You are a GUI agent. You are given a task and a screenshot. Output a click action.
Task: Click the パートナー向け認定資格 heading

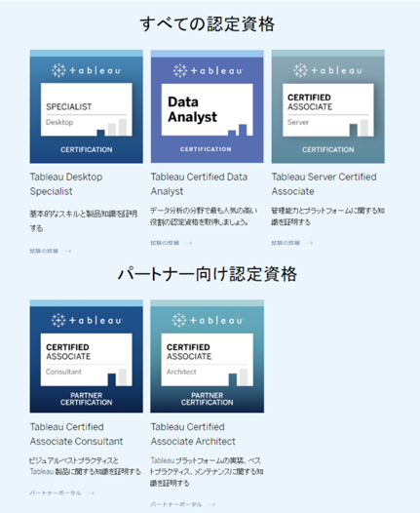click(208, 274)
